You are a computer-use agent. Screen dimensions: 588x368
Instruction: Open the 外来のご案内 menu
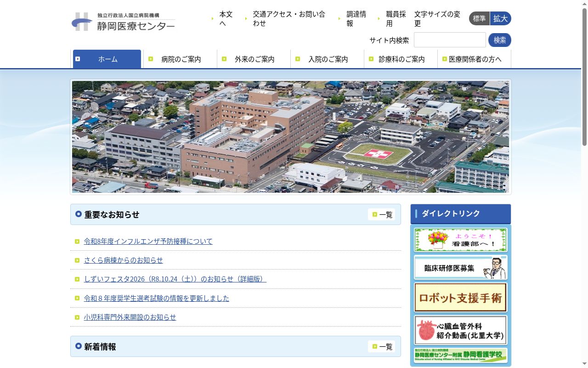click(254, 59)
